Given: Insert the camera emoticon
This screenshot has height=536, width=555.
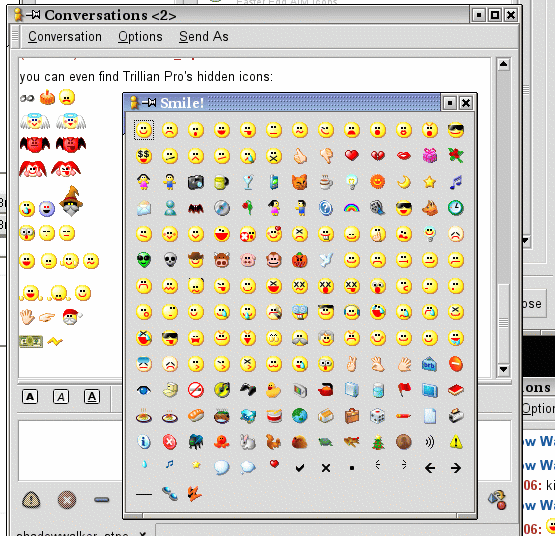Looking at the screenshot, I should pyautogui.click(x=196, y=182).
